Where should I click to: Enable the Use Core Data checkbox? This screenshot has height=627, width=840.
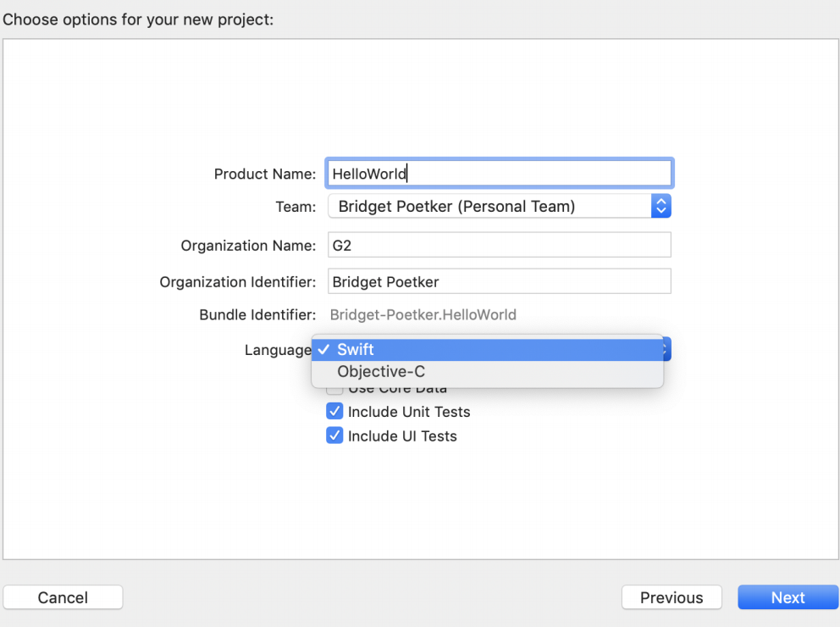pyautogui.click(x=335, y=387)
